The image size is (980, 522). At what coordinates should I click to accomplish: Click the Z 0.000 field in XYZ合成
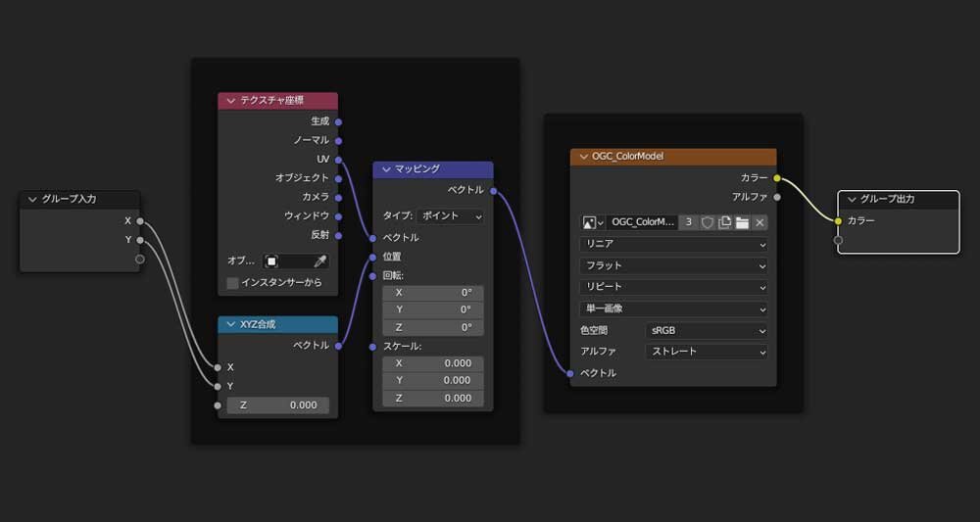(277, 405)
